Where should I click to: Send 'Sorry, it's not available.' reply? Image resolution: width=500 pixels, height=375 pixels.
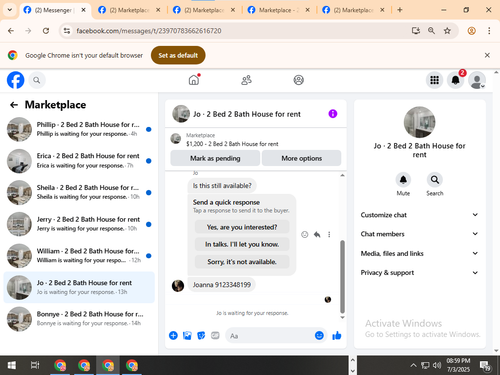242,262
